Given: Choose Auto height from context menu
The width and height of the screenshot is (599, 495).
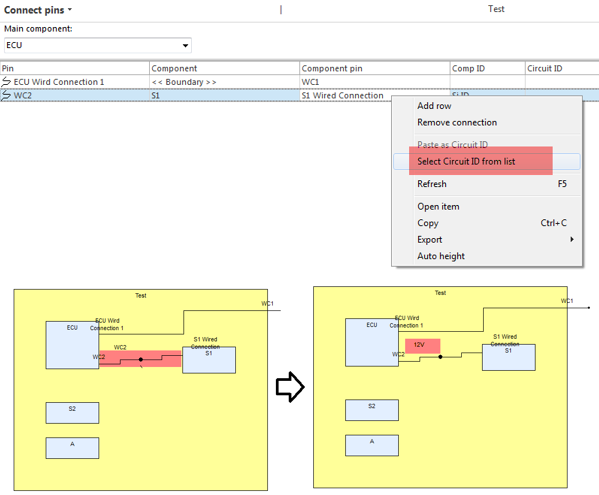Looking at the screenshot, I should coord(487,256).
